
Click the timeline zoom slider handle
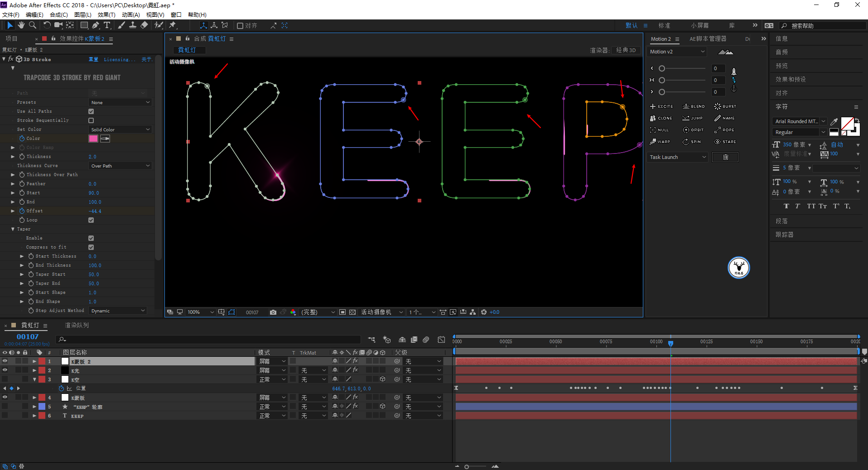point(467,466)
